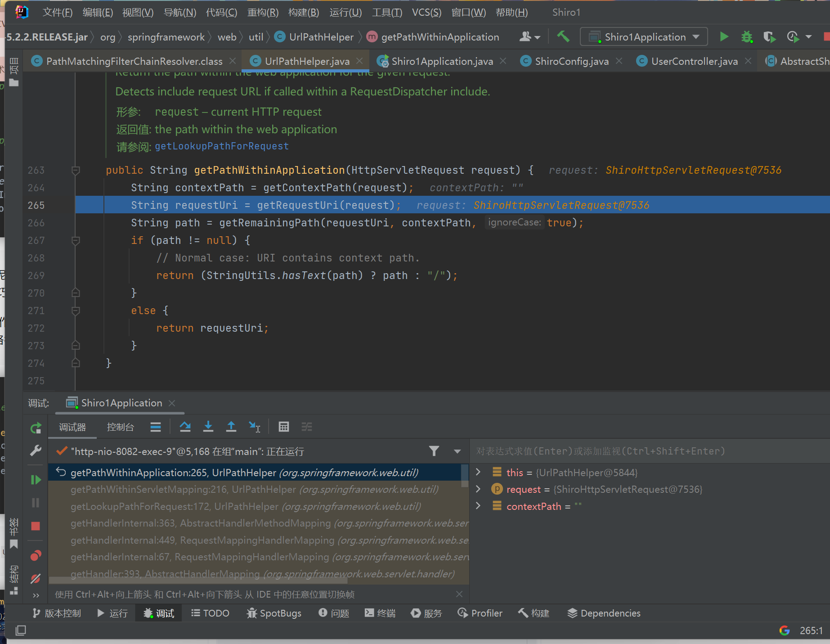Image resolution: width=830 pixels, height=644 pixels.
Task: Toggle fold marker at line 267
Action: (76, 241)
